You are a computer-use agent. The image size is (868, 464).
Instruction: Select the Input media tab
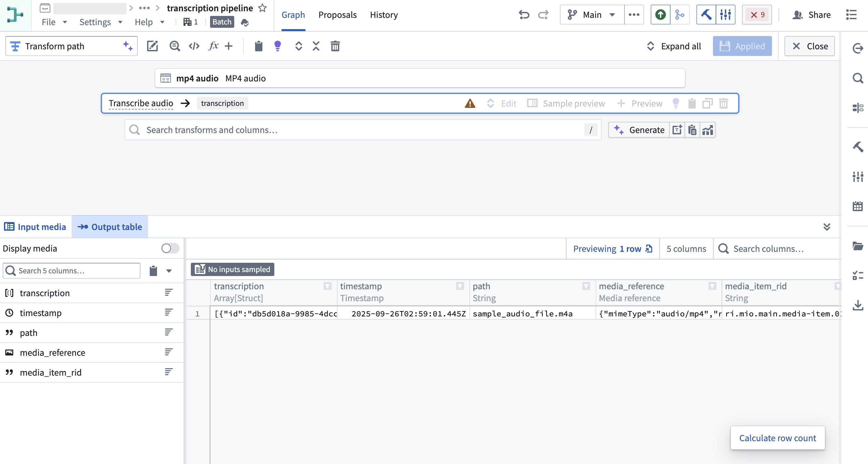pos(35,227)
